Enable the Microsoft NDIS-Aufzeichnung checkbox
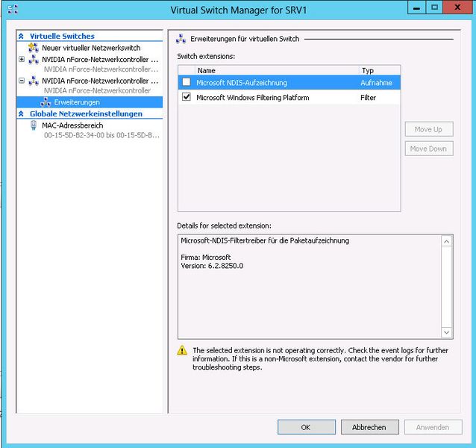476x448 pixels. (x=187, y=82)
